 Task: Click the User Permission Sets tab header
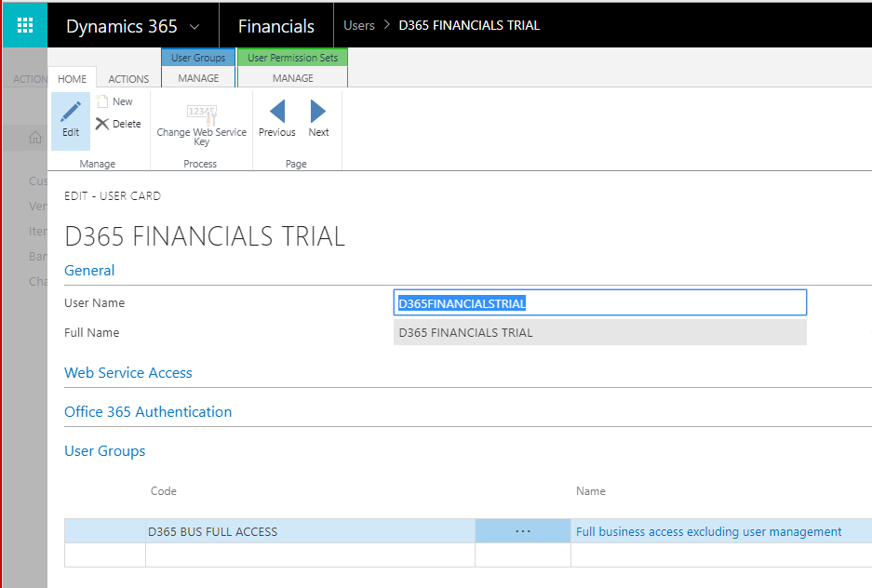point(292,58)
